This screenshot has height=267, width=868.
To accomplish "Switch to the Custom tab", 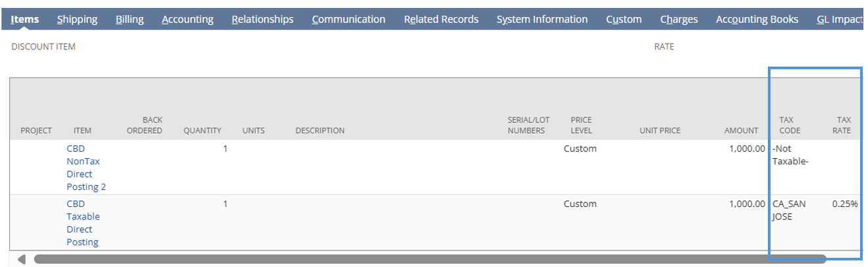I will click(624, 19).
